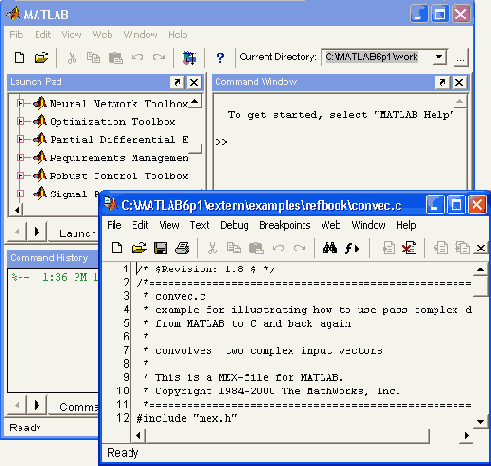Screen dimensions: 491x466
Task: Expand Requirements Management tree node
Action: (x=20, y=158)
